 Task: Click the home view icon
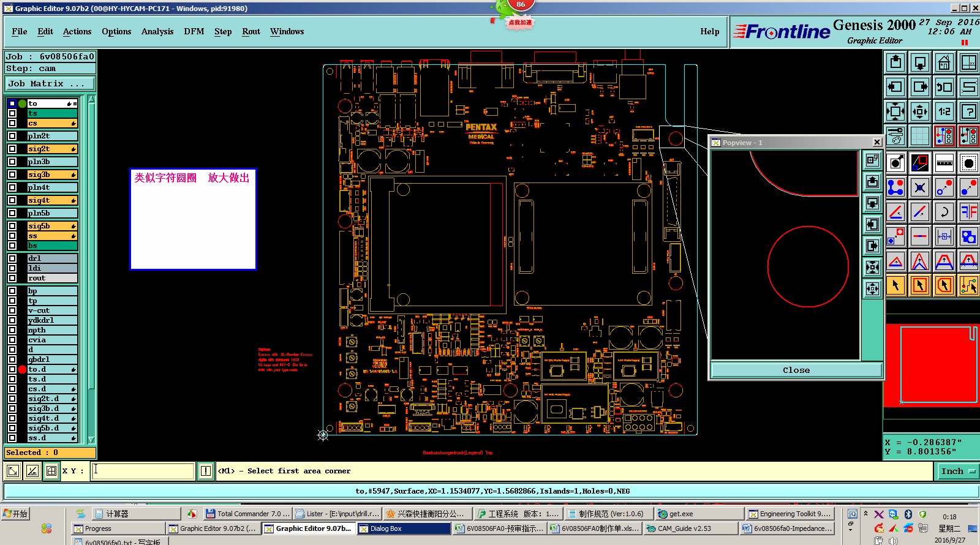[x=944, y=62]
